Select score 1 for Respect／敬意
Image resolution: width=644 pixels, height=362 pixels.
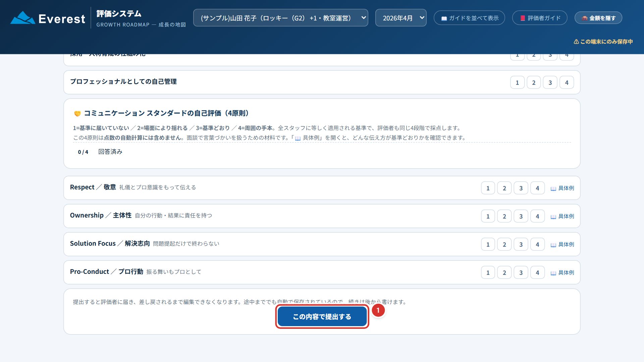click(488, 188)
